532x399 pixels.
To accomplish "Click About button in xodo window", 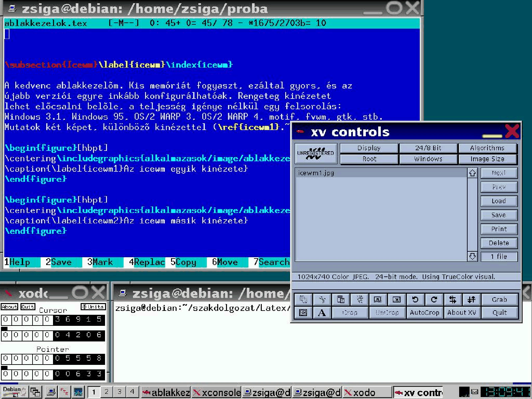I will click(x=9, y=307).
